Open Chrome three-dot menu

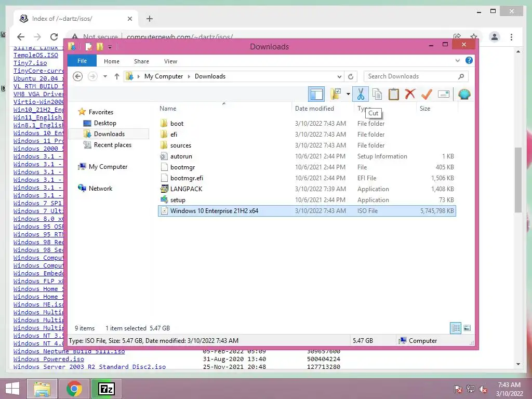click(x=511, y=37)
